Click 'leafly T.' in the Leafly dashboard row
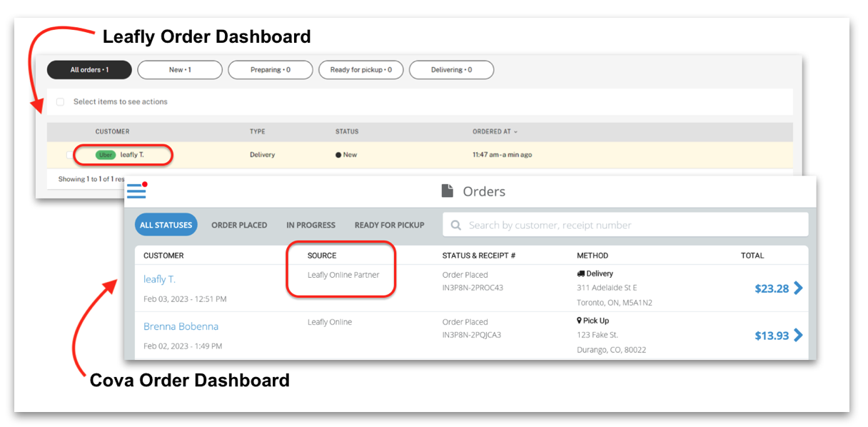Screen dimensions: 868x427 click(132, 155)
